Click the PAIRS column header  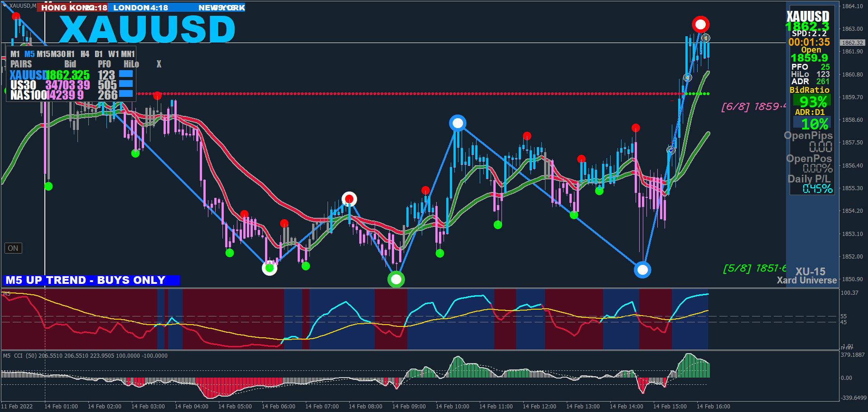pos(21,64)
